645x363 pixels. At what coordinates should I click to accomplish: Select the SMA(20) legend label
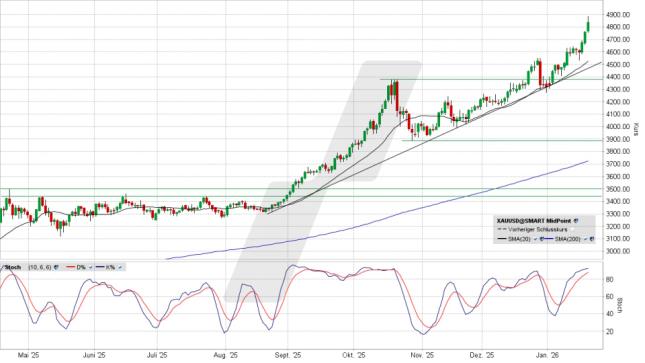click(x=519, y=239)
